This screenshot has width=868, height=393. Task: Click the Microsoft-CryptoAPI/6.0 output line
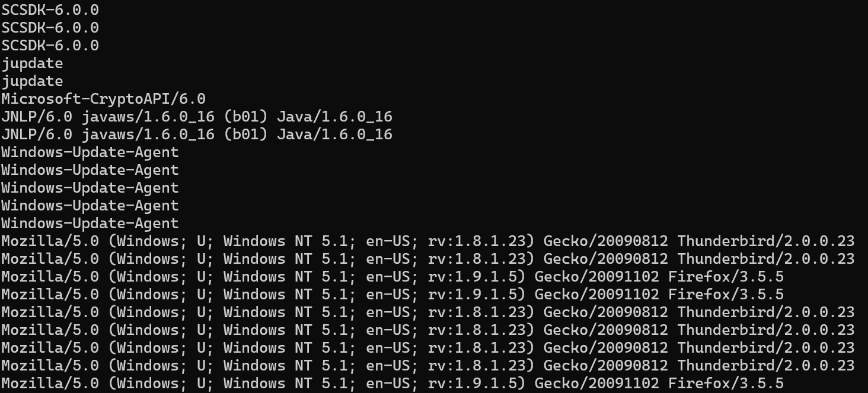pyautogui.click(x=103, y=99)
